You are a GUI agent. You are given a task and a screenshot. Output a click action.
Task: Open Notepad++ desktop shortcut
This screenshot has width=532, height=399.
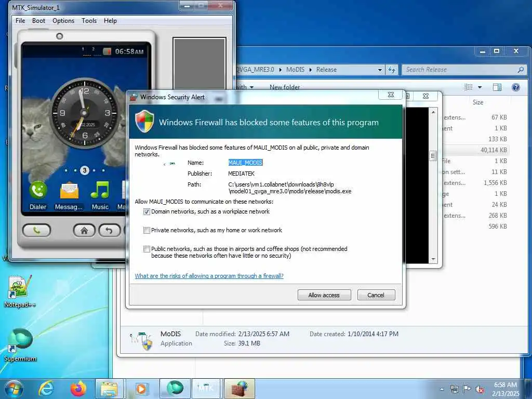[20, 291]
